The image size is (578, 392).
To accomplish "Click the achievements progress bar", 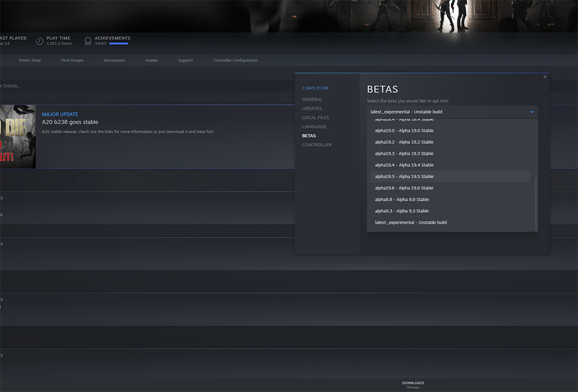I will coord(121,43).
